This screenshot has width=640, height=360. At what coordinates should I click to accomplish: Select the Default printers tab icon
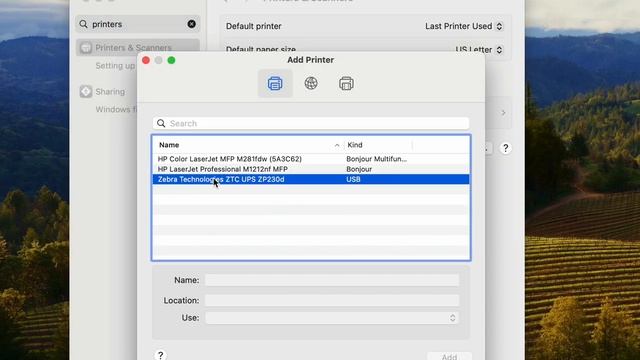coord(275,83)
